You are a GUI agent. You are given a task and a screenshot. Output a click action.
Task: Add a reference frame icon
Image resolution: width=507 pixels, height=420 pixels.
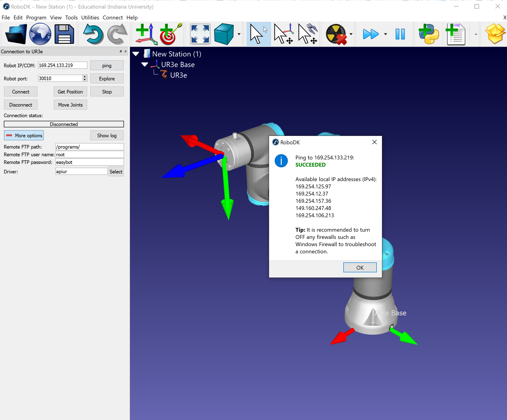point(146,34)
